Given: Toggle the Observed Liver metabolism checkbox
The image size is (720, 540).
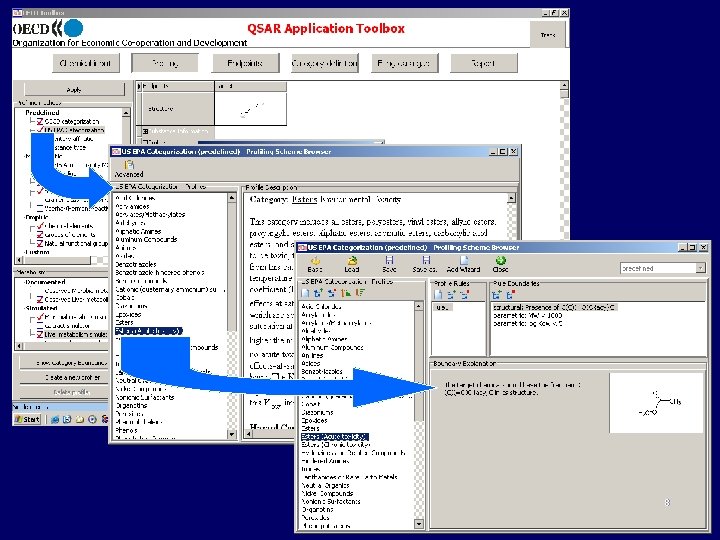Looking at the screenshot, I should 40,299.
